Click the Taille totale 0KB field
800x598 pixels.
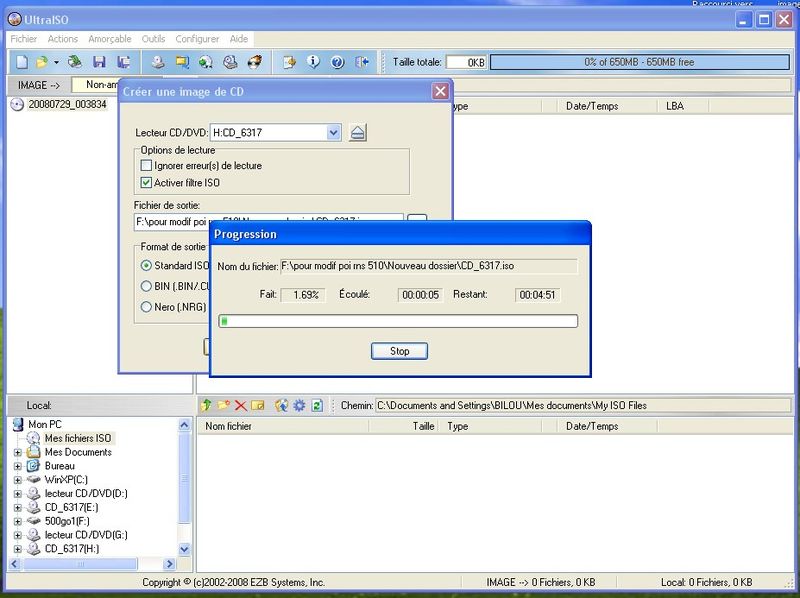point(466,62)
